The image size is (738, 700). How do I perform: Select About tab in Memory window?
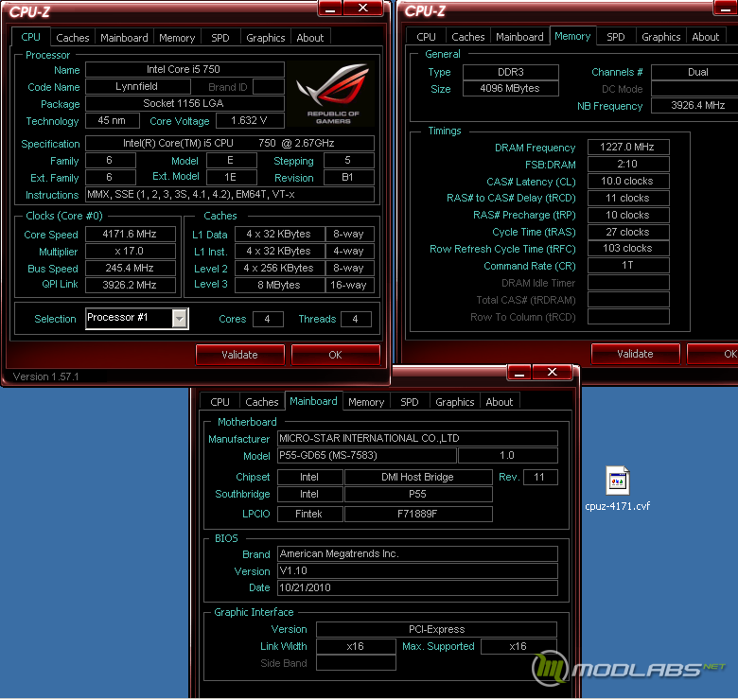tap(705, 37)
